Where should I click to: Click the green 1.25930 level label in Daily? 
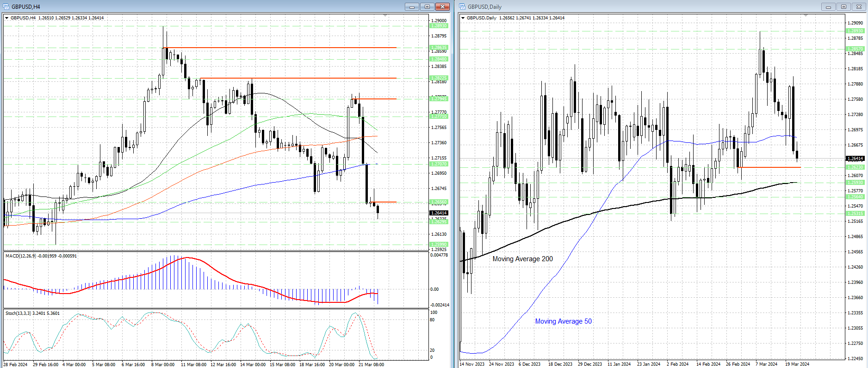point(855,183)
